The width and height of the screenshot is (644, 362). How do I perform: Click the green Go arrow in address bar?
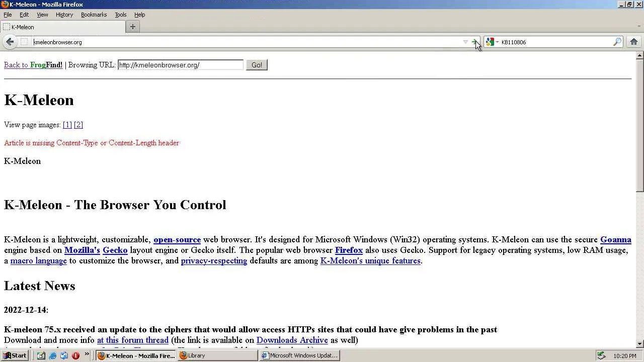[474, 42]
